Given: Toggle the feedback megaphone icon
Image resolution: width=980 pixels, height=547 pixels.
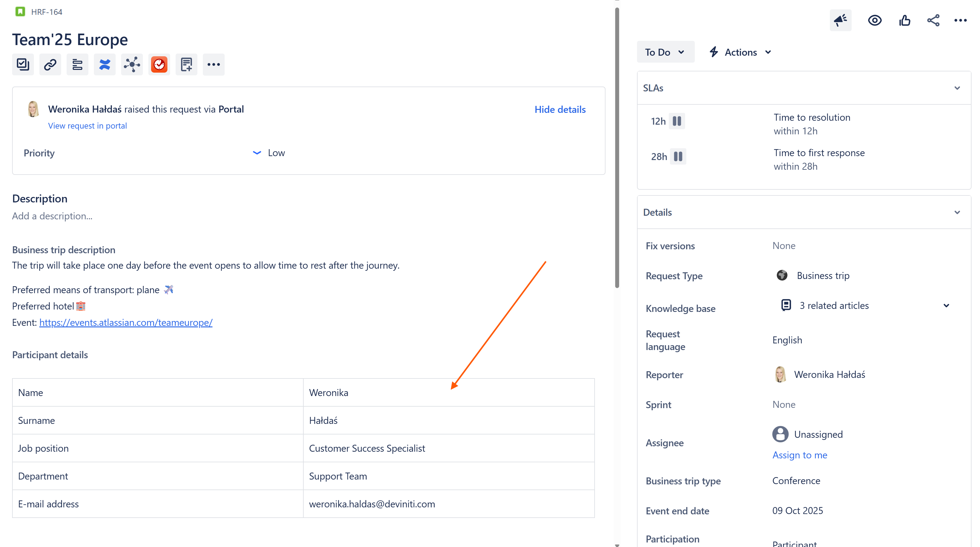Looking at the screenshot, I should 840,20.
